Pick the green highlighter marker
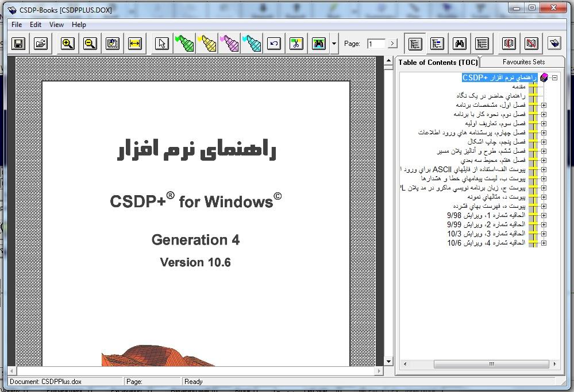Viewport: 574px width, 392px height. point(184,44)
